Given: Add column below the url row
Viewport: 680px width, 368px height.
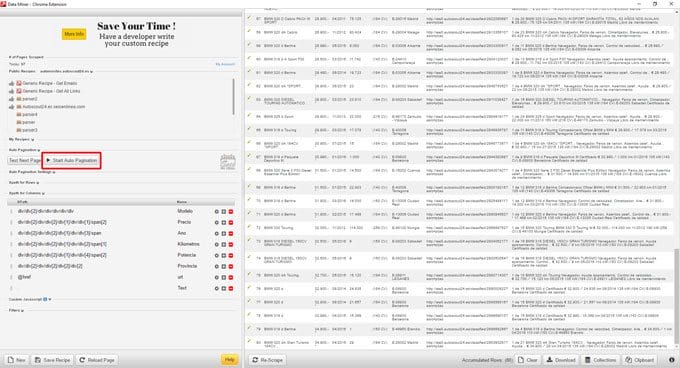Looking at the screenshot, I should coord(224,277).
